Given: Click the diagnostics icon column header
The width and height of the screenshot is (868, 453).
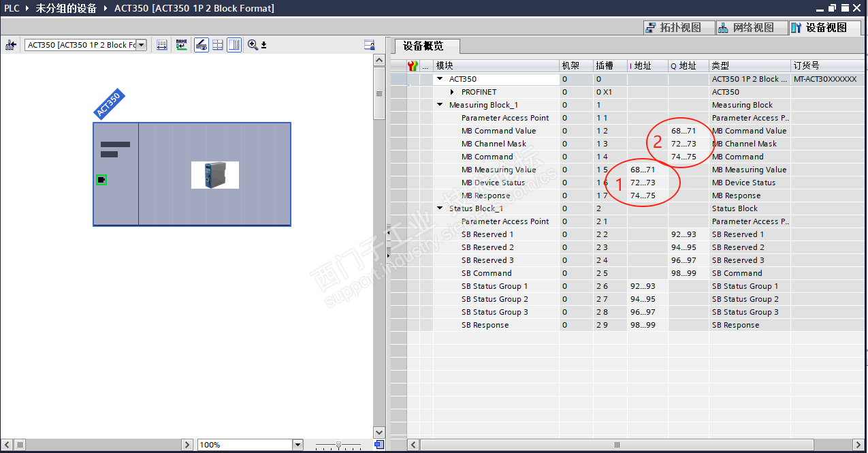Looking at the screenshot, I should pos(413,66).
